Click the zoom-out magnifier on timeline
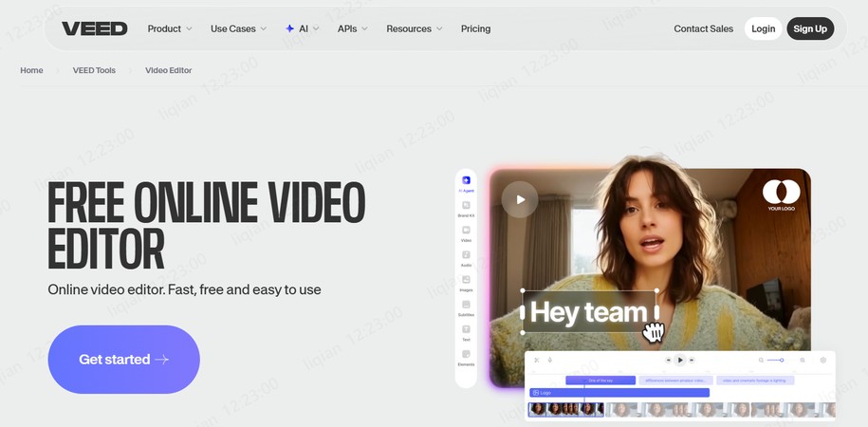868x427 pixels. pos(761,360)
